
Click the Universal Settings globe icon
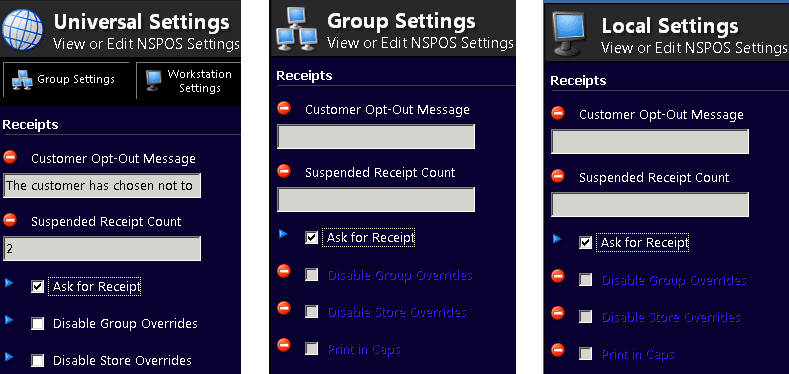point(23,29)
